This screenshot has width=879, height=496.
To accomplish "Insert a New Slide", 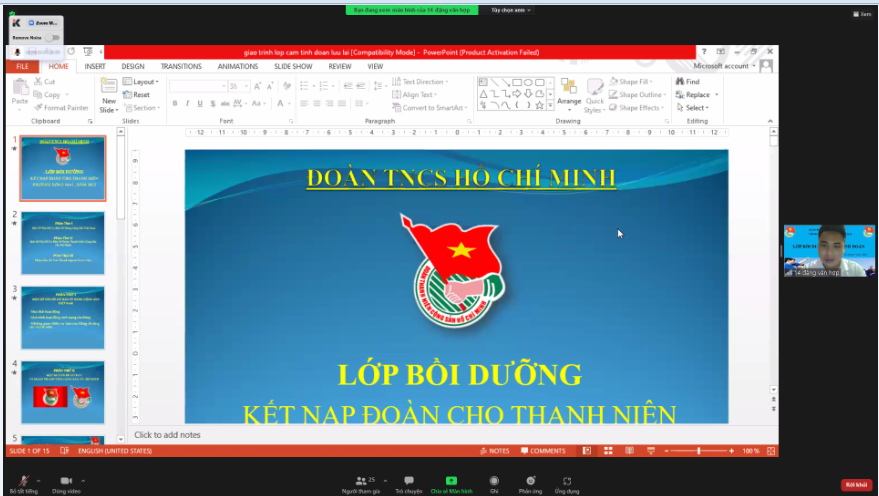I will click(109, 95).
